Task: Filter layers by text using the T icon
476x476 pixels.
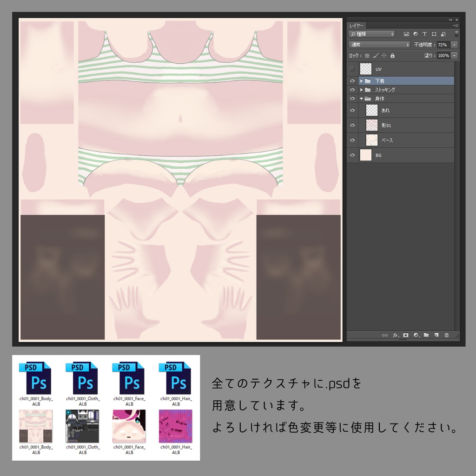Action: click(424, 34)
